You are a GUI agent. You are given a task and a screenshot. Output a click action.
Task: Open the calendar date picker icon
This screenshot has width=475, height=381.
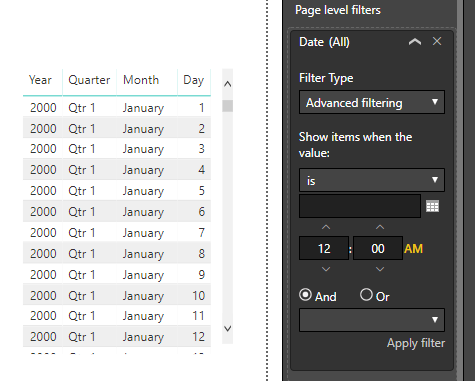pos(432,206)
